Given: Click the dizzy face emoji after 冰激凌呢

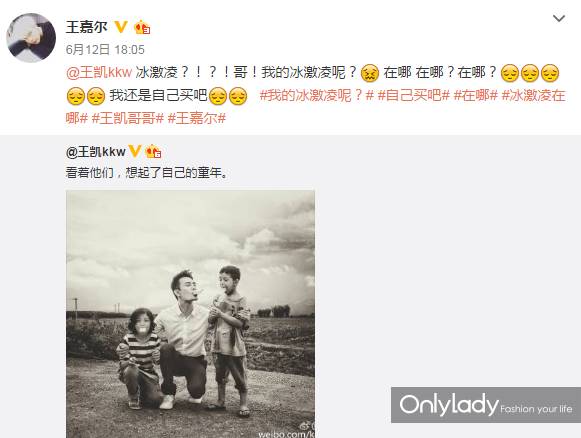Looking at the screenshot, I should [x=370, y=73].
